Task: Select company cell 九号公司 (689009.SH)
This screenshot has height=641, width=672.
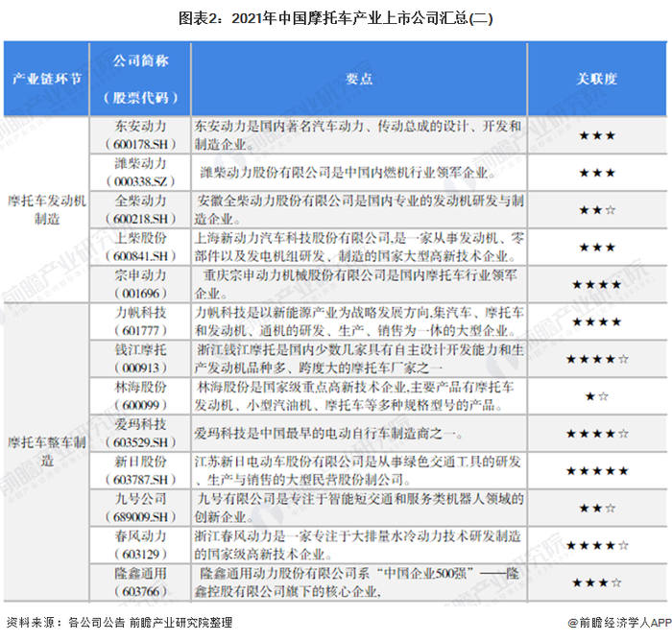Action: pos(140,509)
